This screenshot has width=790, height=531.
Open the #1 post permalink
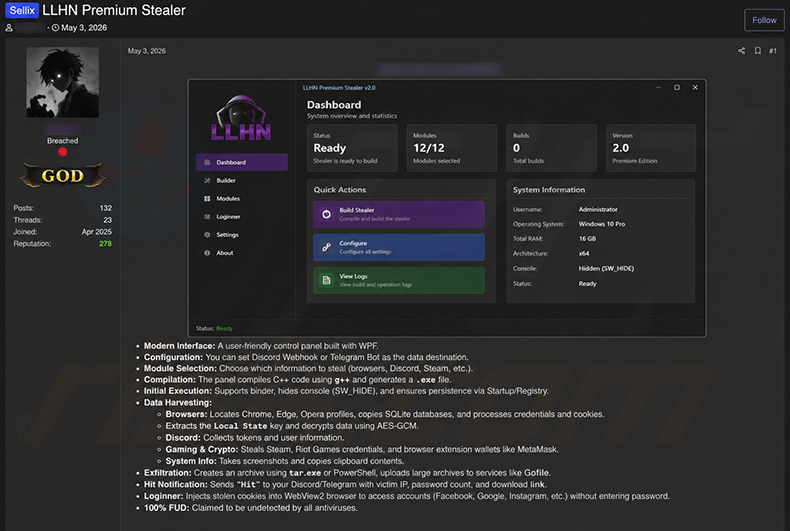[x=772, y=51]
